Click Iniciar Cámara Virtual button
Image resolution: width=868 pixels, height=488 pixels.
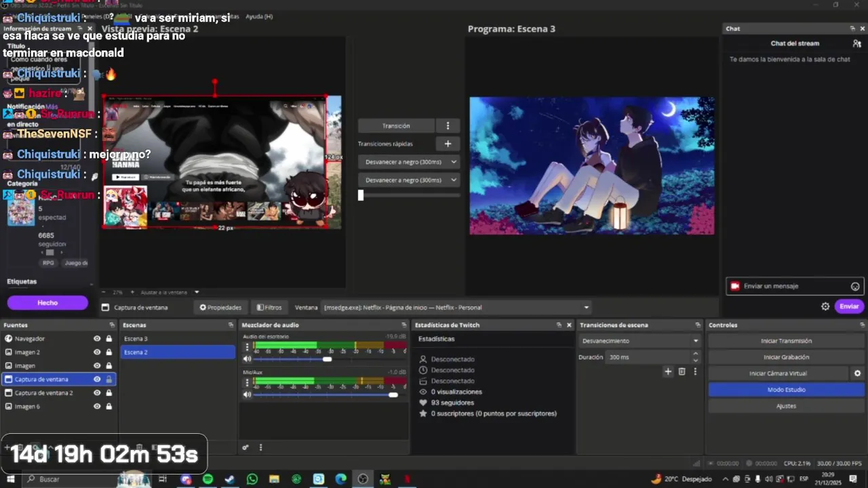[x=778, y=373]
